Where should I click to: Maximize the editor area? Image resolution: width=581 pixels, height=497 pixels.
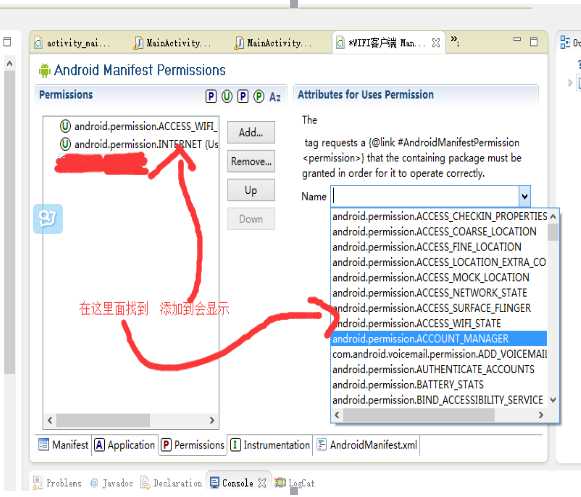pos(534,41)
